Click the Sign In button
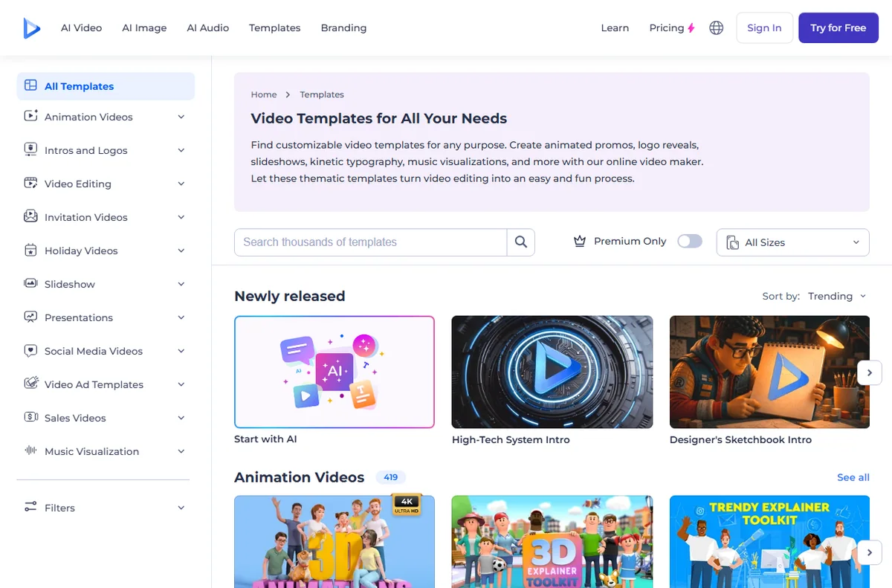 pos(764,28)
